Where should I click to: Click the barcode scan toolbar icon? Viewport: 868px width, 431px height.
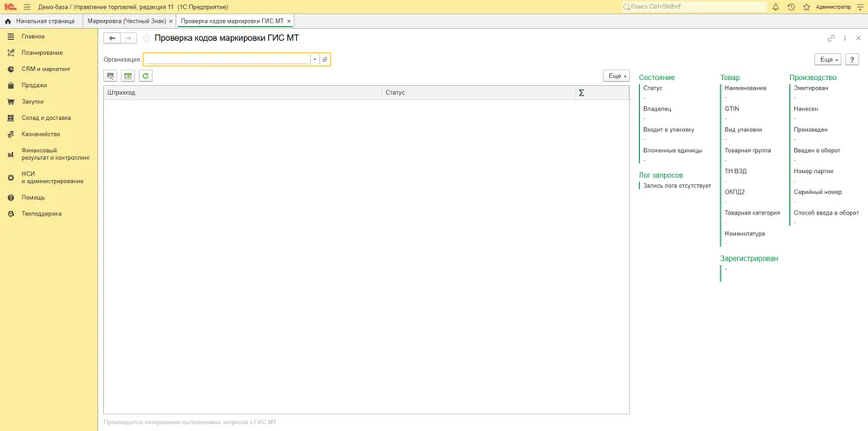click(x=111, y=76)
